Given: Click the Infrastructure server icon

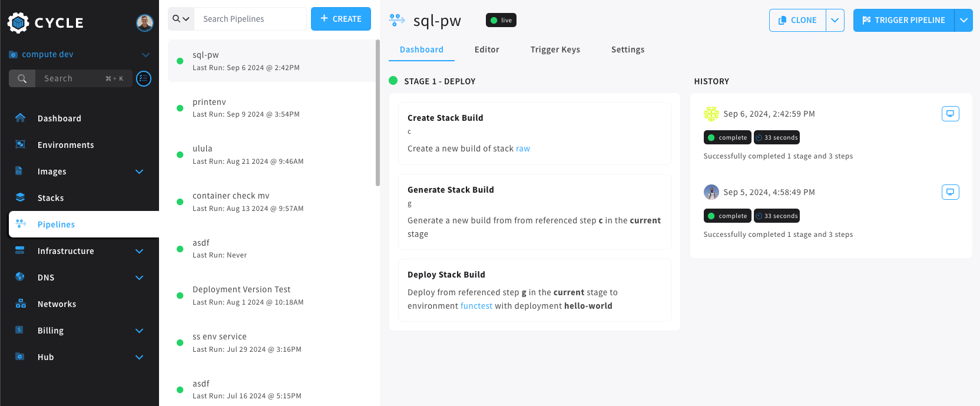Looking at the screenshot, I should [x=20, y=250].
